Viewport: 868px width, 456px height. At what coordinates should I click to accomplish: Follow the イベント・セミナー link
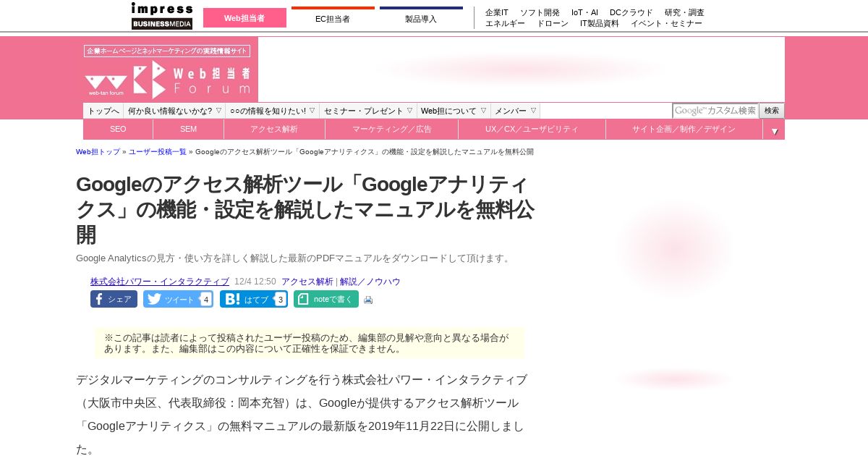click(x=666, y=23)
